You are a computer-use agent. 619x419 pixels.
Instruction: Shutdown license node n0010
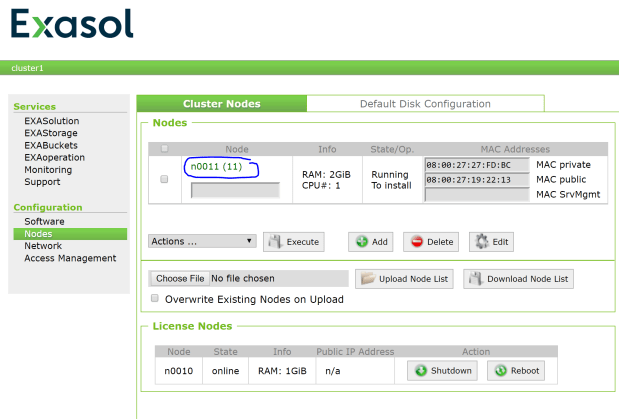441,370
